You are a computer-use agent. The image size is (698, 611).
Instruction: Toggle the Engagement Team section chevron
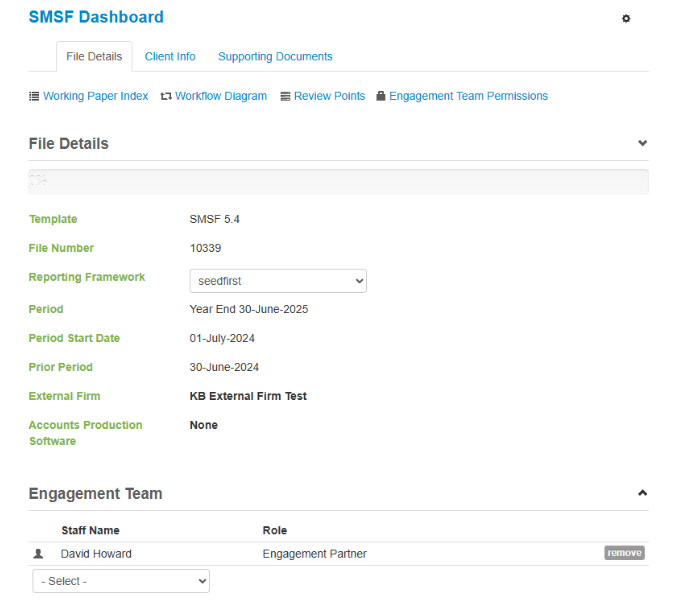[642, 493]
